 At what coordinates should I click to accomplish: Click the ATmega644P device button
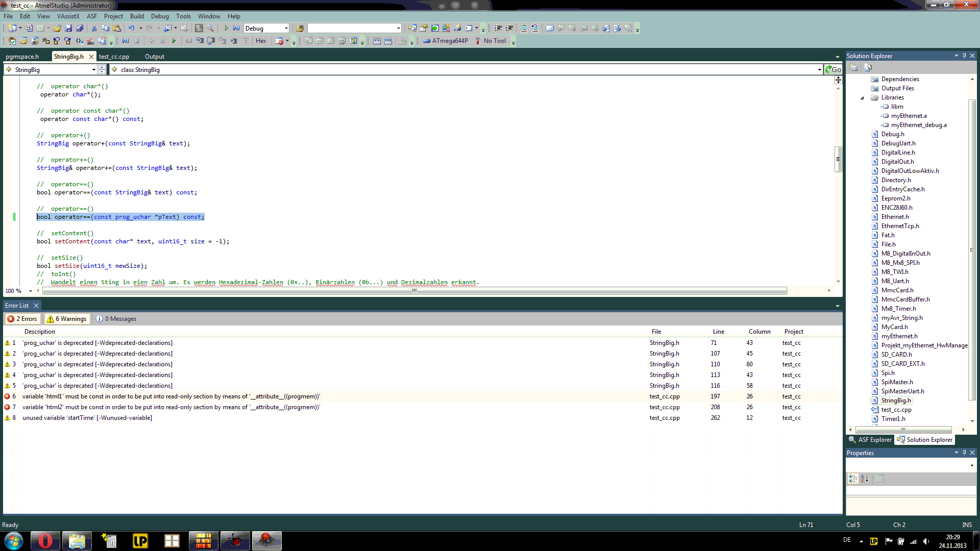(x=445, y=41)
